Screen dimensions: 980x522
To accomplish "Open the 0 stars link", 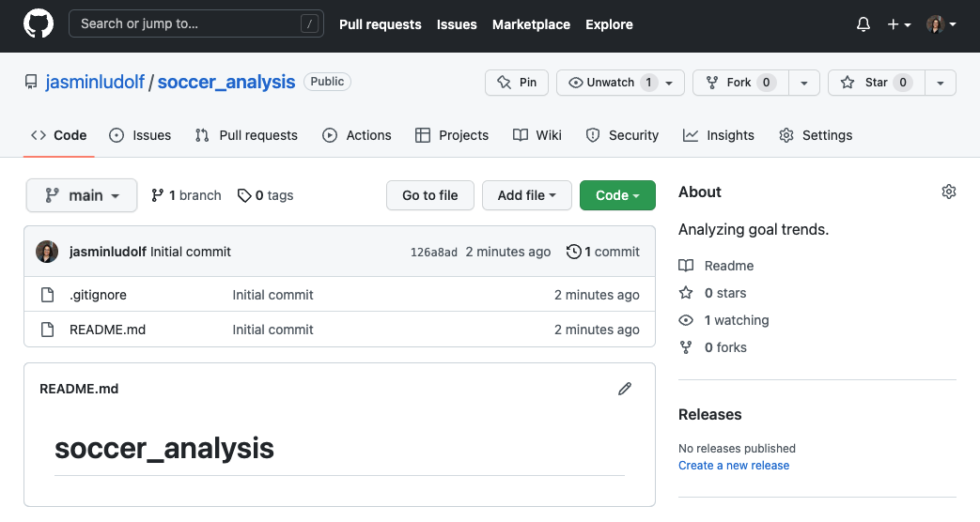I will coord(712,293).
